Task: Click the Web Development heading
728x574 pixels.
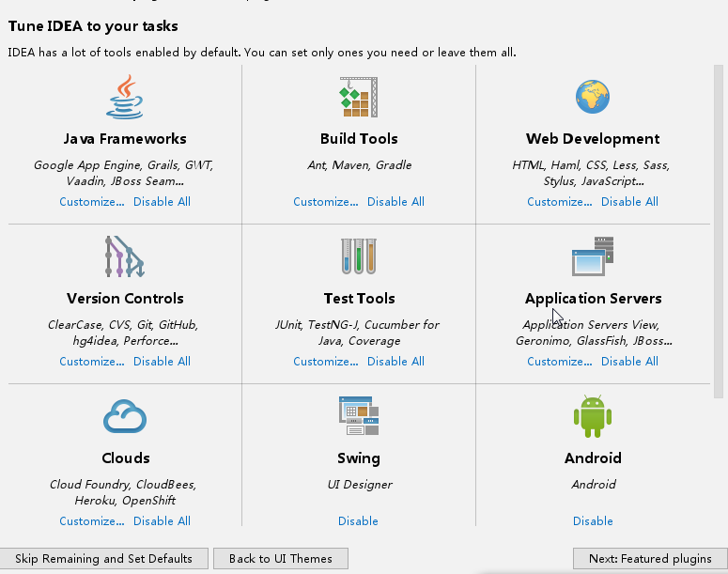Action: tap(593, 139)
